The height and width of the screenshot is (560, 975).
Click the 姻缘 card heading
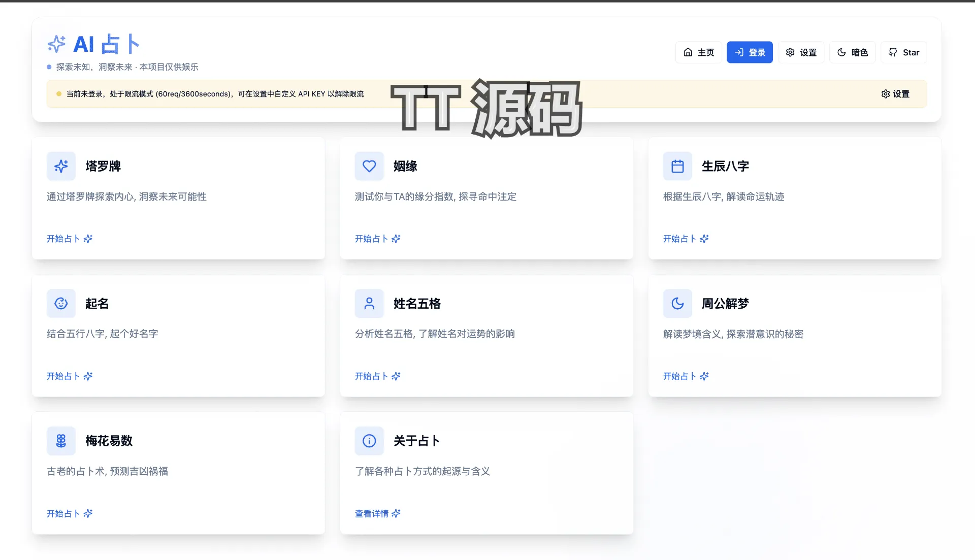[405, 166]
